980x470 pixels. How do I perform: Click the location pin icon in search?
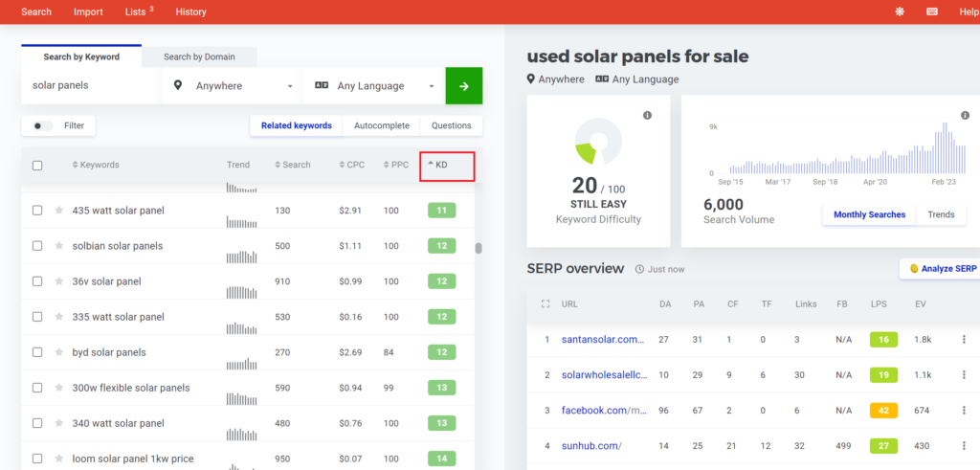pos(178,85)
